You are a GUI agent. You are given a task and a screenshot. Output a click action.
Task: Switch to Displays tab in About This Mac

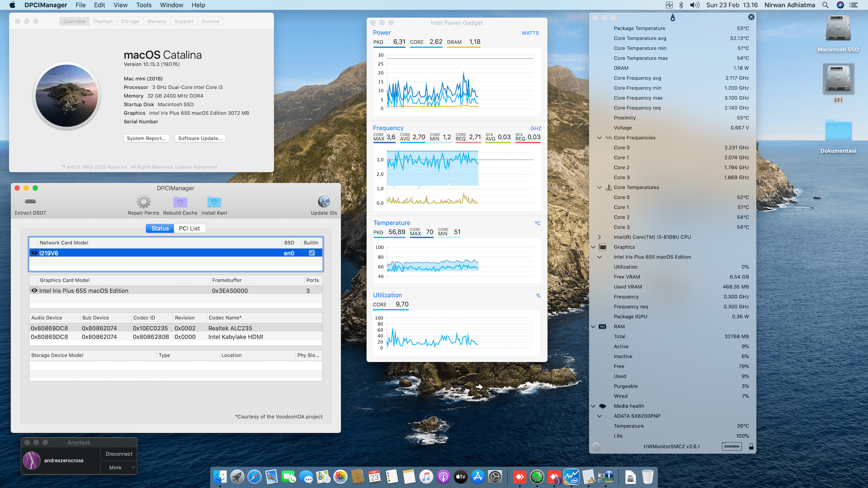[103, 21]
